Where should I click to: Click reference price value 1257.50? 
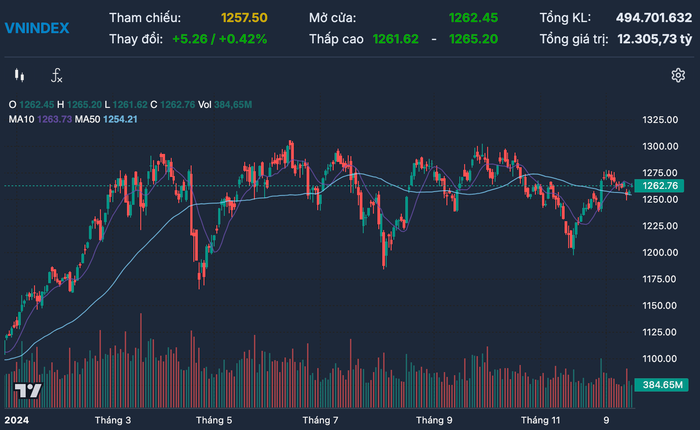244,18
